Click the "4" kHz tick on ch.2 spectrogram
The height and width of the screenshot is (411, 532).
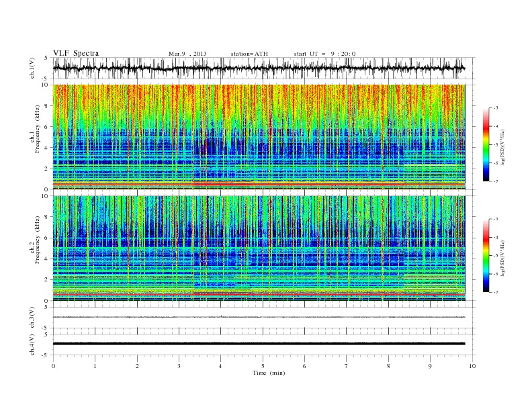tap(46, 259)
